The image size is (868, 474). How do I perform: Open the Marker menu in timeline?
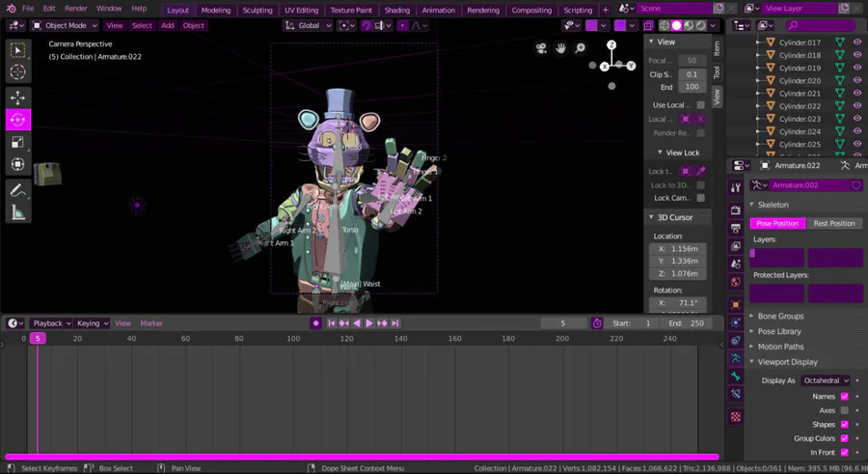[151, 323]
